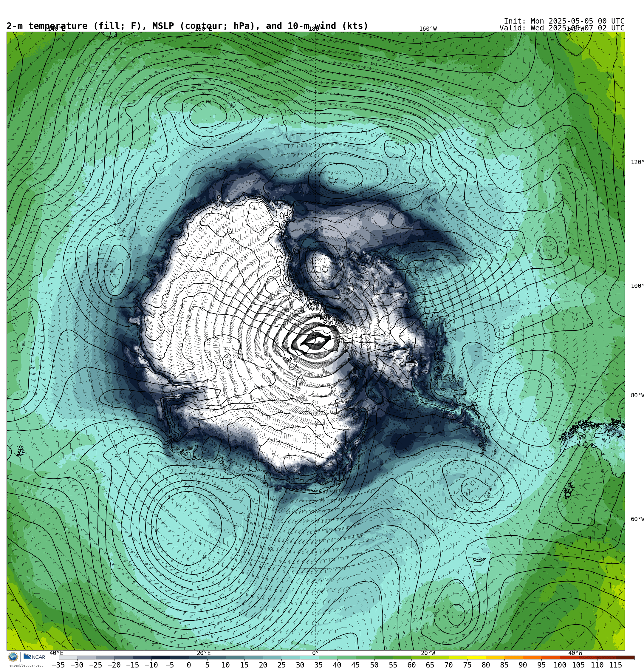Click the NSF logo
Screen dimensions: 644x669
tap(13, 657)
